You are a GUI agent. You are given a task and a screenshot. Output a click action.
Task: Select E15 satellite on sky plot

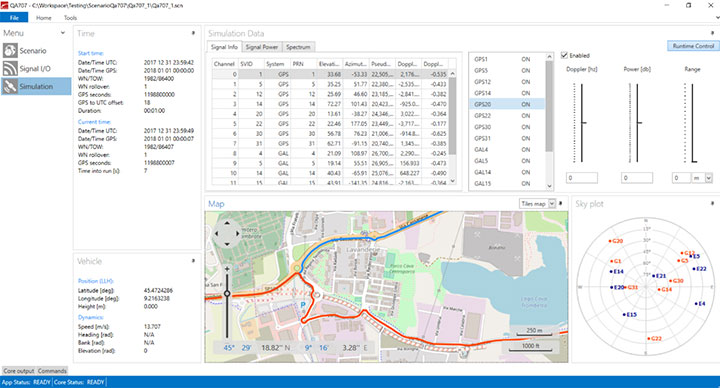click(630, 315)
